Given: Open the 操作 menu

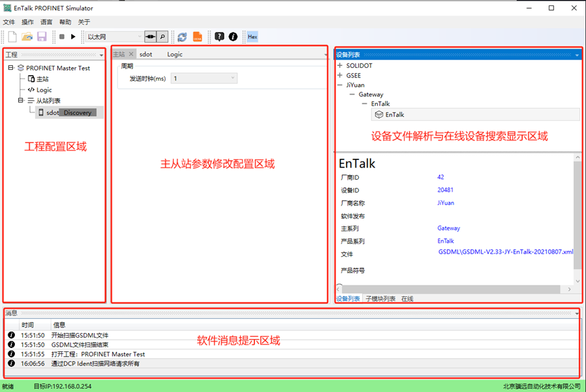Looking at the screenshot, I should pyautogui.click(x=28, y=22).
